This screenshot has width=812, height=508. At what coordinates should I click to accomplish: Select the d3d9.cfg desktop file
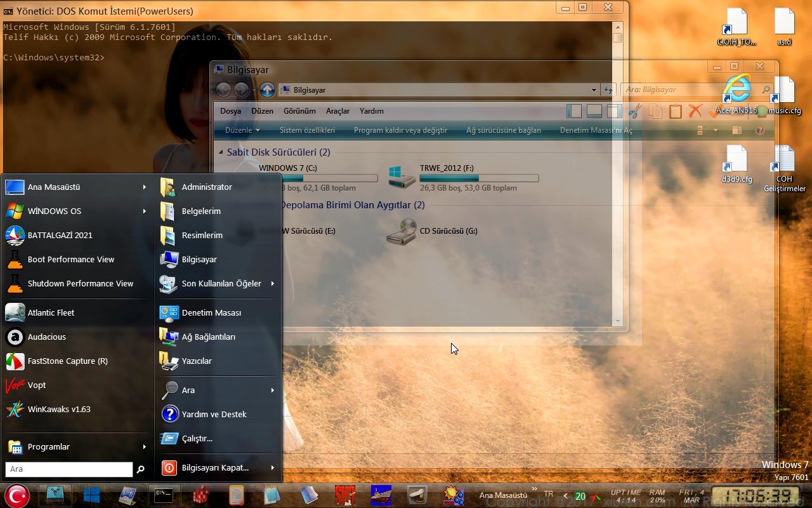737,164
